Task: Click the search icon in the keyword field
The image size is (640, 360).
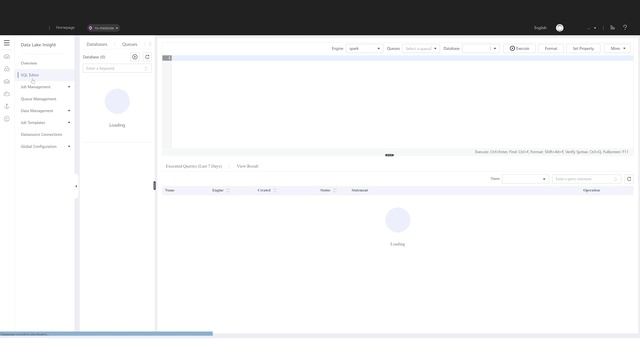Action: pos(146,69)
